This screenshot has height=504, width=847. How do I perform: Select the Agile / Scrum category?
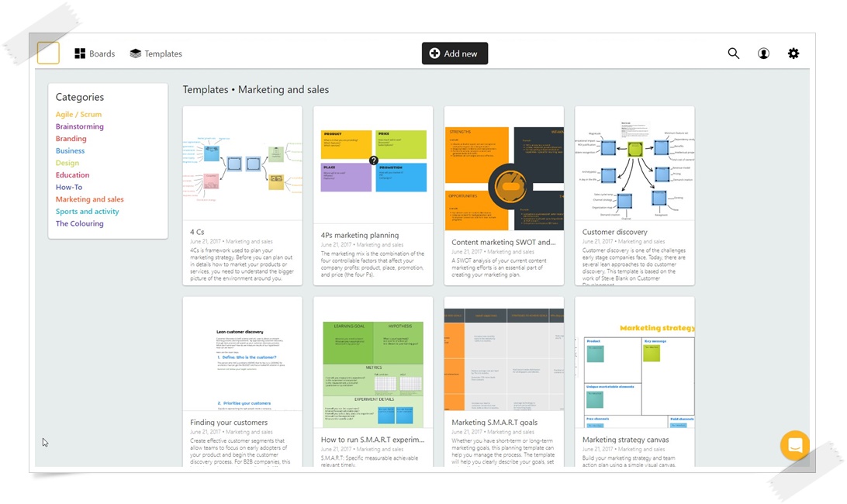pyautogui.click(x=78, y=115)
